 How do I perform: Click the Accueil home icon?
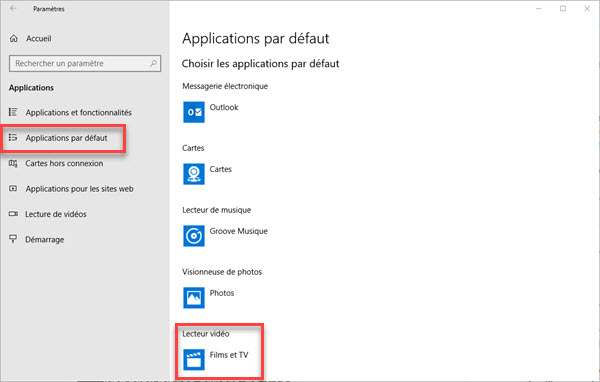[x=14, y=38]
